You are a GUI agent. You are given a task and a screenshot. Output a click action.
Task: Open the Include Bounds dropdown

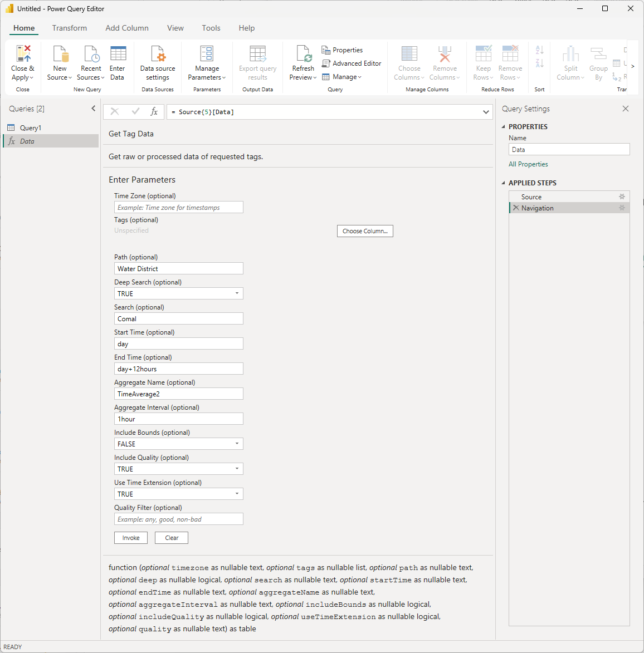[237, 444]
